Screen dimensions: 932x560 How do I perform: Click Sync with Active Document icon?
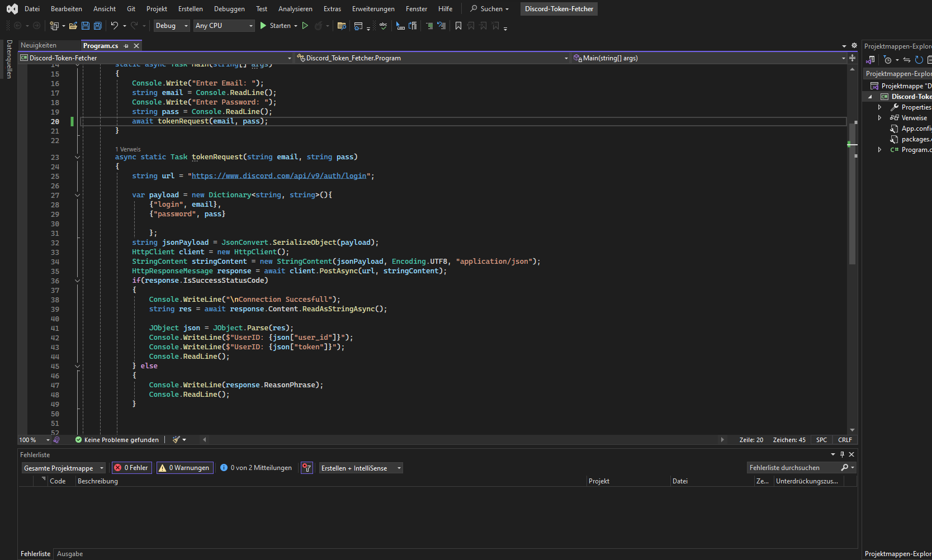coord(907,60)
